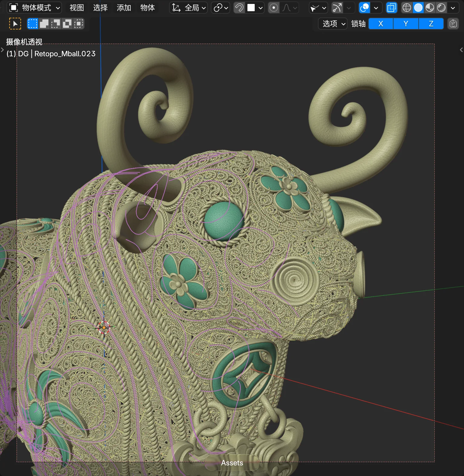Screen dimensions: 464x476
Task: Expand the right sidebar region arrow
Action: point(461,50)
